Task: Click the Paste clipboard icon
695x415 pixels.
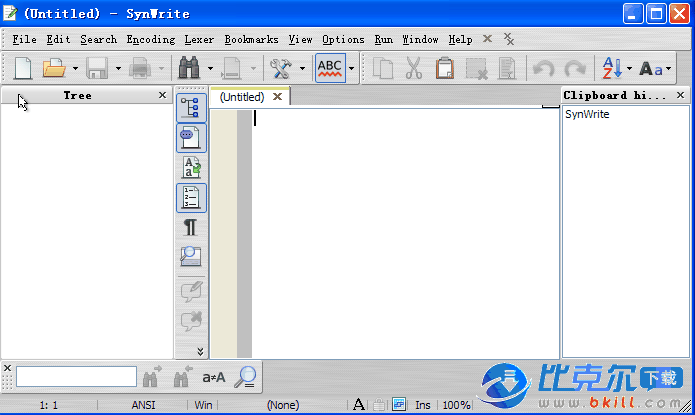Action: [x=445, y=68]
